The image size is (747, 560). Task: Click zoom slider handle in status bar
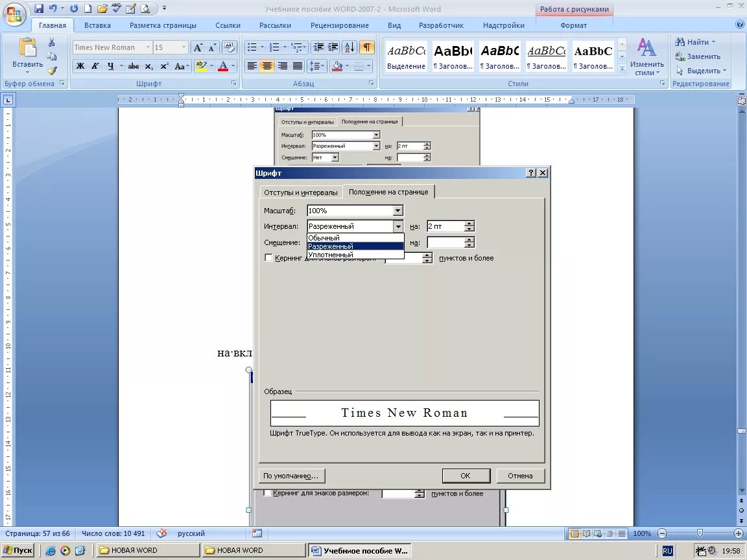point(700,533)
